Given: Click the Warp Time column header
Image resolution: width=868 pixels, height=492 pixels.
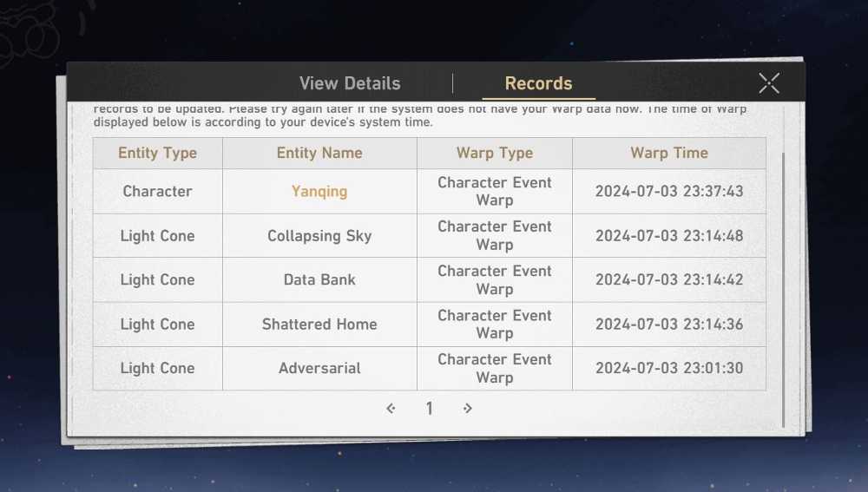Looking at the screenshot, I should pos(669,153).
